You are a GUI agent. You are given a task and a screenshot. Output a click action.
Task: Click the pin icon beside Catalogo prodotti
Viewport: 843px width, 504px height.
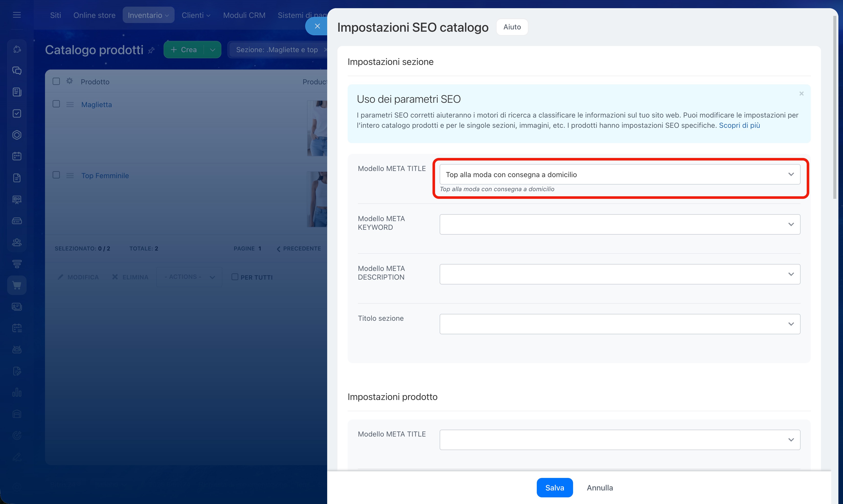[152, 50]
